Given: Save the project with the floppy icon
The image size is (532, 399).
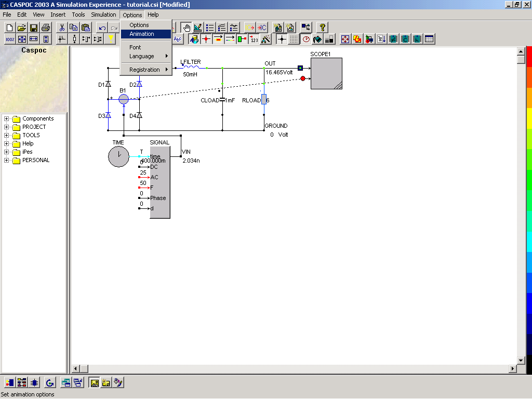Looking at the screenshot, I should point(34,28).
